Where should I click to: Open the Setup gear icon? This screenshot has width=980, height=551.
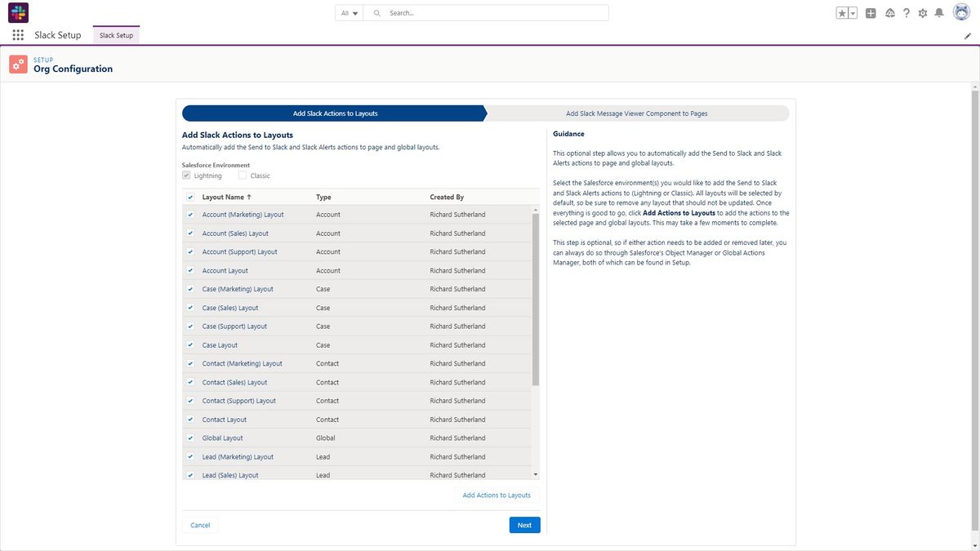pyautogui.click(x=922, y=12)
